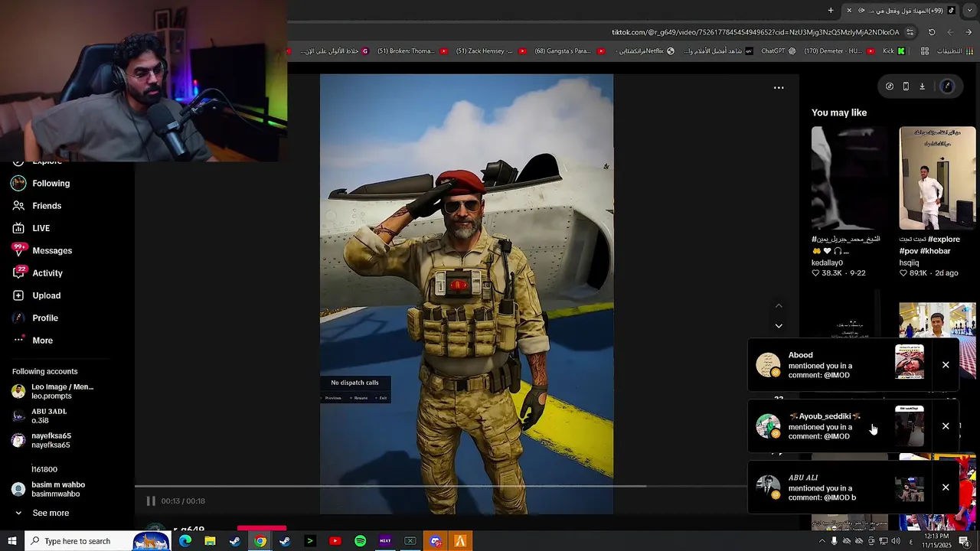Show hidden system tray icons
The width and height of the screenshot is (980, 551).
[x=822, y=541]
